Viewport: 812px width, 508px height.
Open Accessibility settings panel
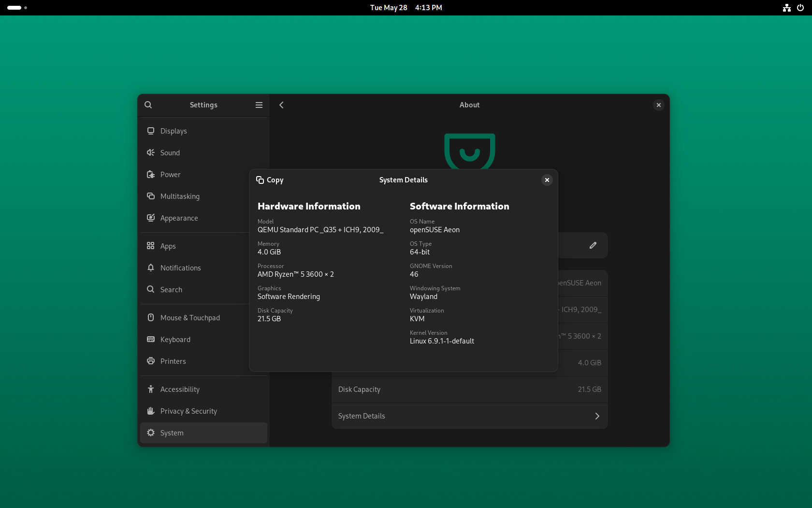pos(203,389)
